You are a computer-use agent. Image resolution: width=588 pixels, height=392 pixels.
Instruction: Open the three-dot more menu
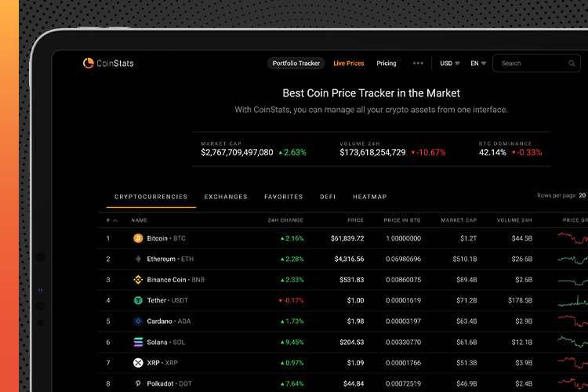(x=418, y=64)
